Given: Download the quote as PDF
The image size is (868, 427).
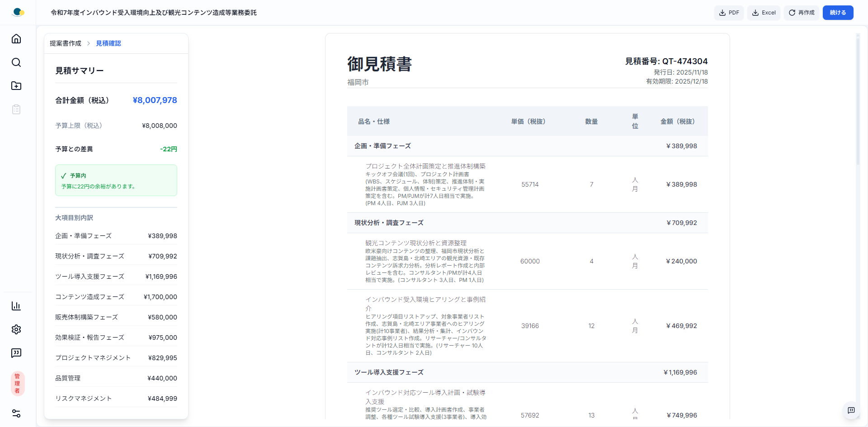Looking at the screenshot, I should point(729,13).
